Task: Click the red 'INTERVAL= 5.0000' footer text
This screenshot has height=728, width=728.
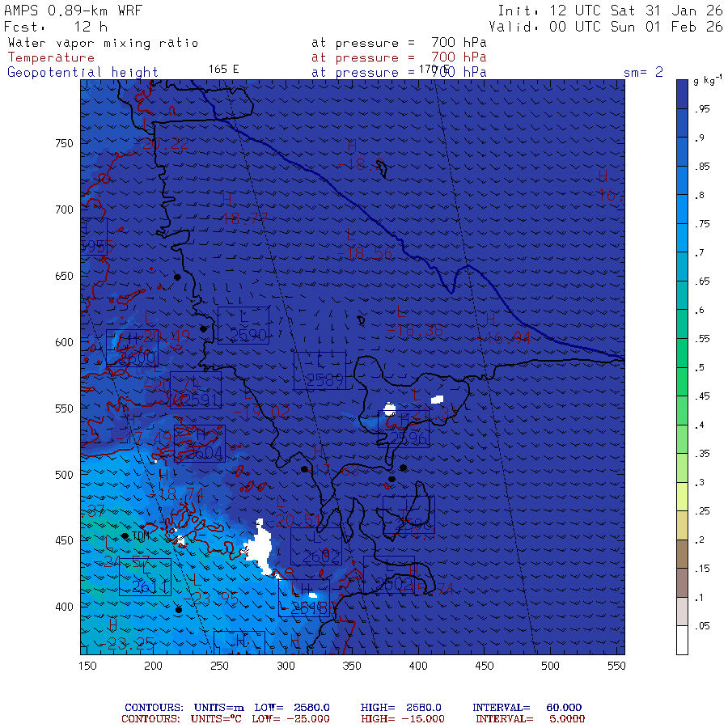Action: click(x=530, y=719)
